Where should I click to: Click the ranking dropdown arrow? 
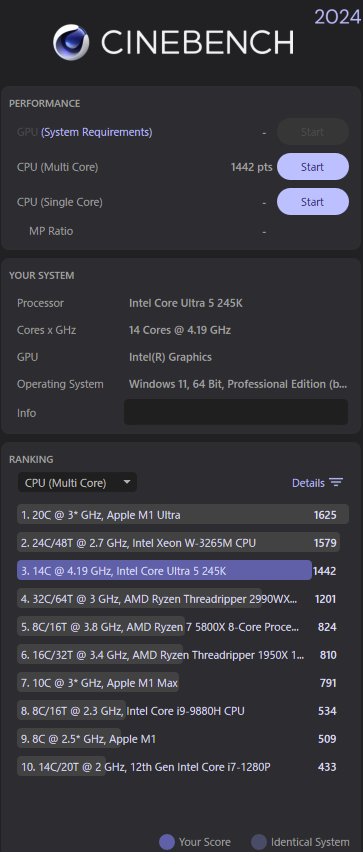(127, 482)
